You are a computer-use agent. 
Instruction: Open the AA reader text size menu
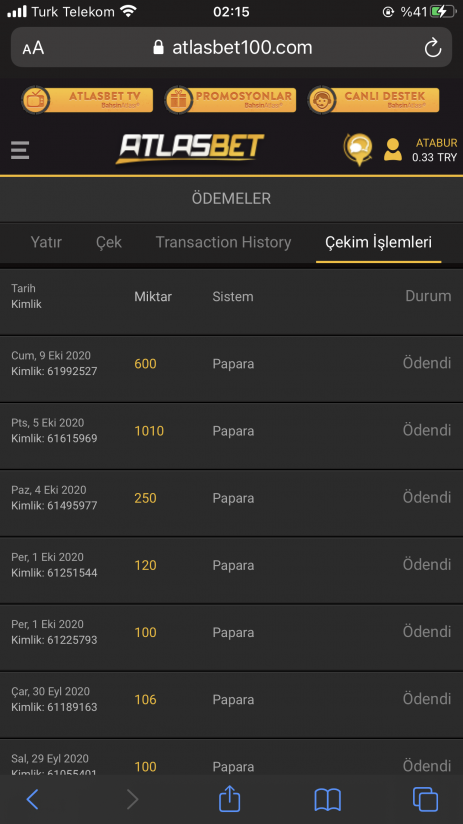tap(33, 48)
